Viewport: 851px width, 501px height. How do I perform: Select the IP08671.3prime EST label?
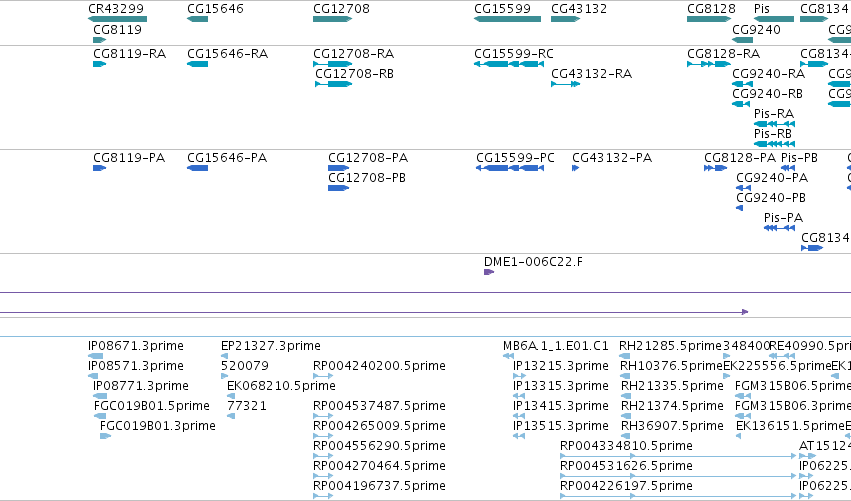point(136,346)
